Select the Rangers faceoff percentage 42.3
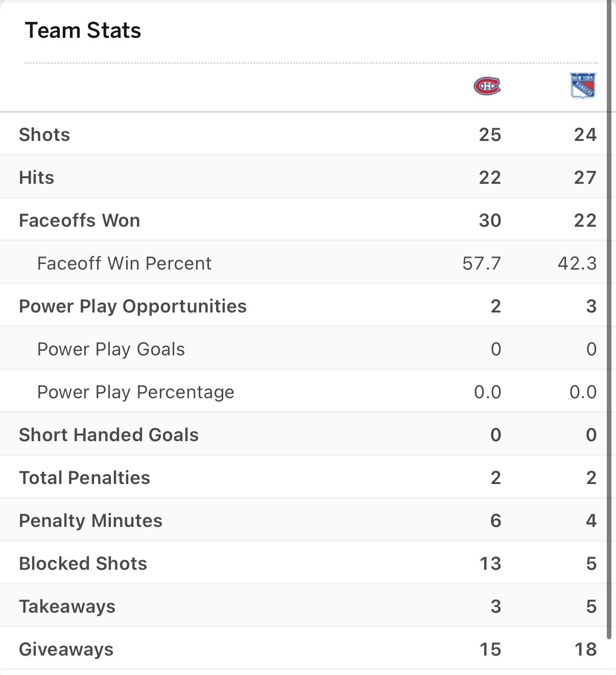The image size is (616, 675). point(577,263)
